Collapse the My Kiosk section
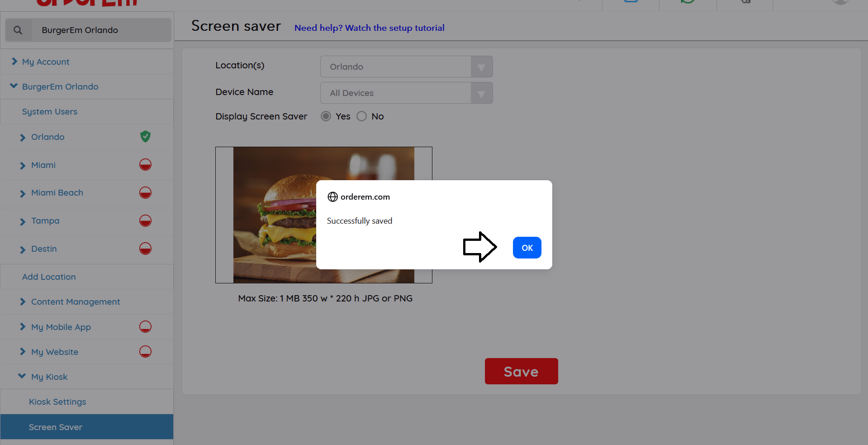 click(x=49, y=377)
